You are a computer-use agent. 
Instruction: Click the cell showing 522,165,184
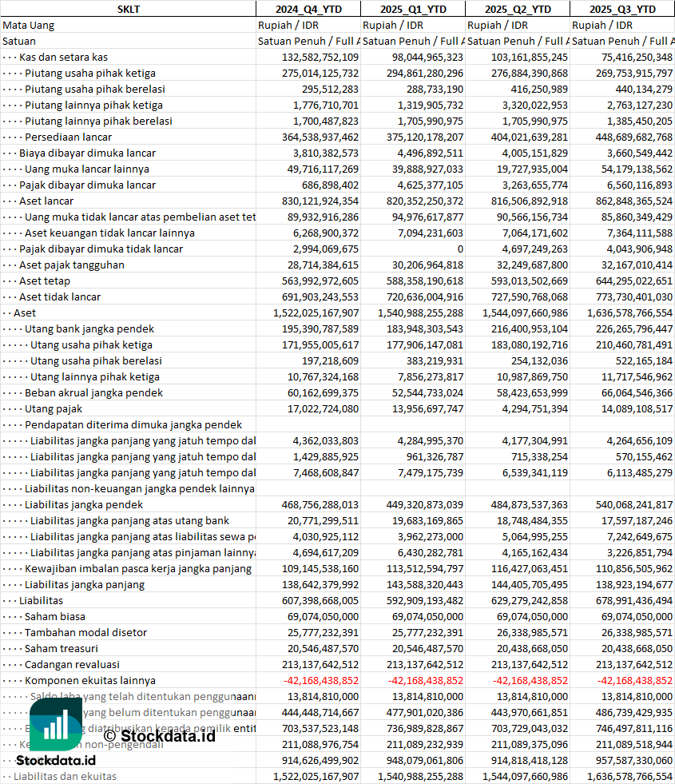click(644, 361)
